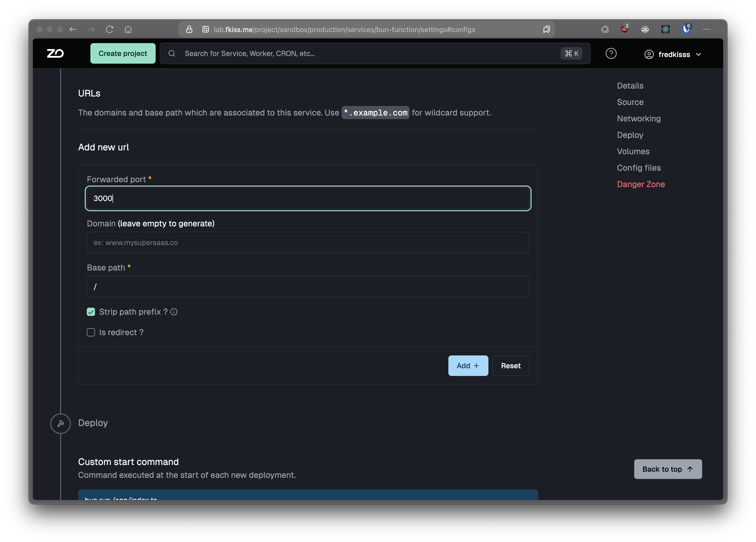Jump to Config files section
The height and width of the screenshot is (542, 756).
tap(639, 168)
